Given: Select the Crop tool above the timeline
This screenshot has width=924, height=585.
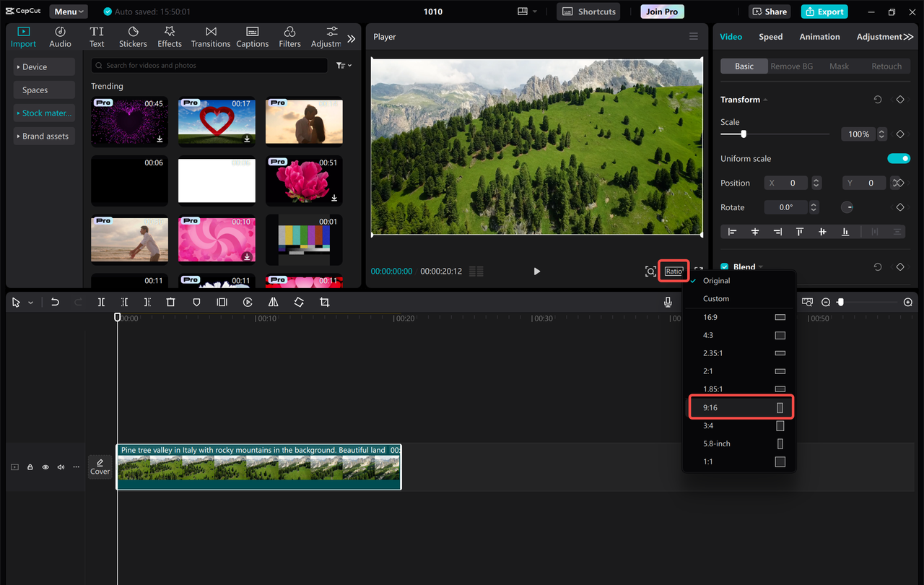Looking at the screenshot, I should pos(324,302).
